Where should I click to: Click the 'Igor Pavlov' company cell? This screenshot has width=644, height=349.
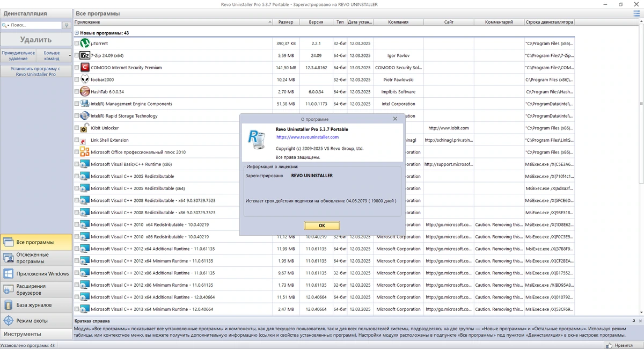[398, 55]
